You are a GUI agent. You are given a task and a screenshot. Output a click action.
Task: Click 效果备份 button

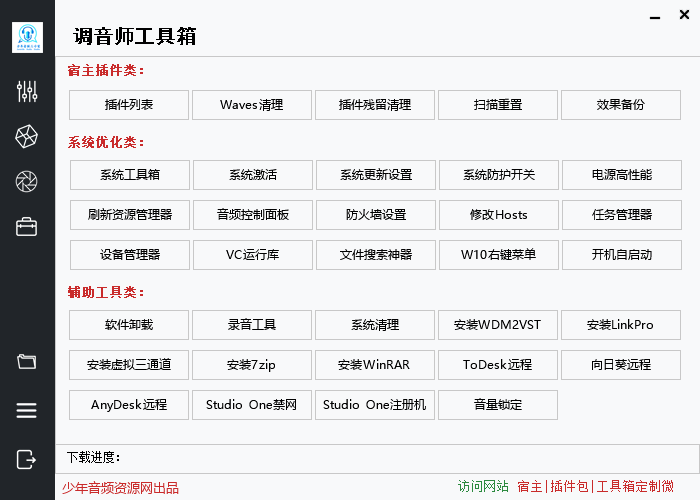[x=621, y=105]
